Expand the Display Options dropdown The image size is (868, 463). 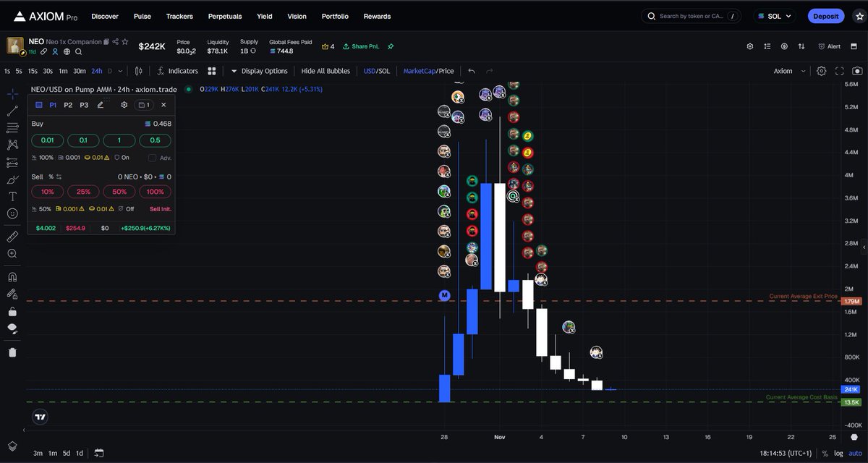[259, 71]
